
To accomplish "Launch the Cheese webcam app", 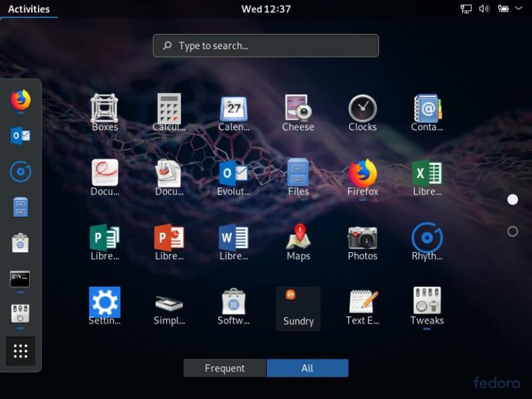I will click(x=298, y=112).
